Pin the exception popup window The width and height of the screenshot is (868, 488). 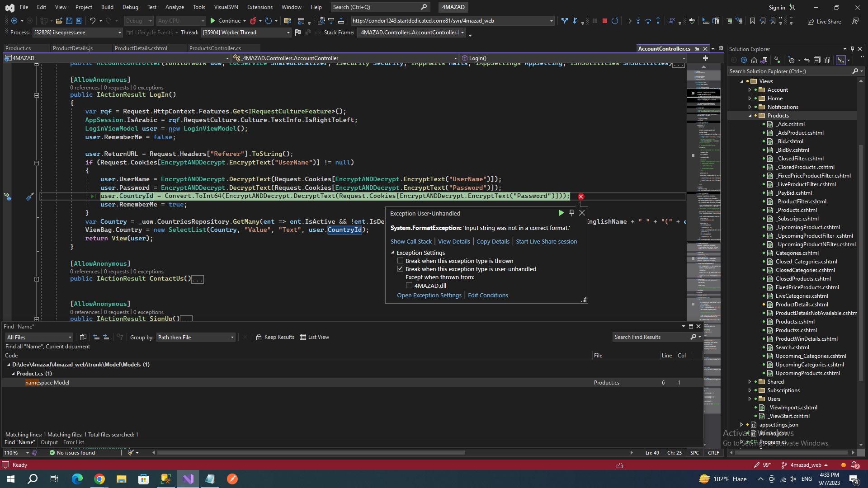(571, 213)
